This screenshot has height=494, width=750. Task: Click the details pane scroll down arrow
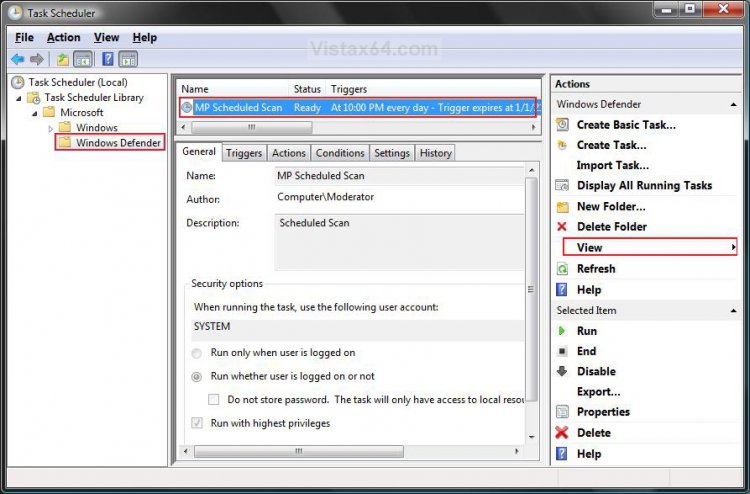click(x=531, y=437)
